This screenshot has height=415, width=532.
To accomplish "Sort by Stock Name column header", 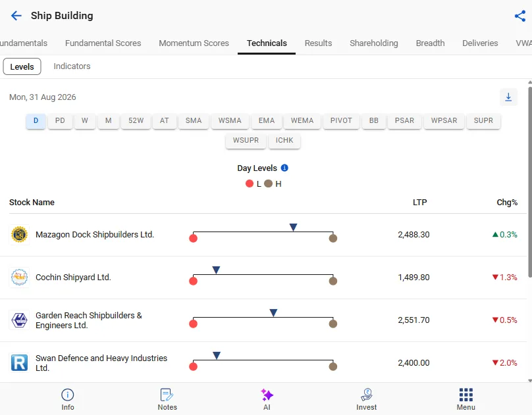I will [32, 203].
